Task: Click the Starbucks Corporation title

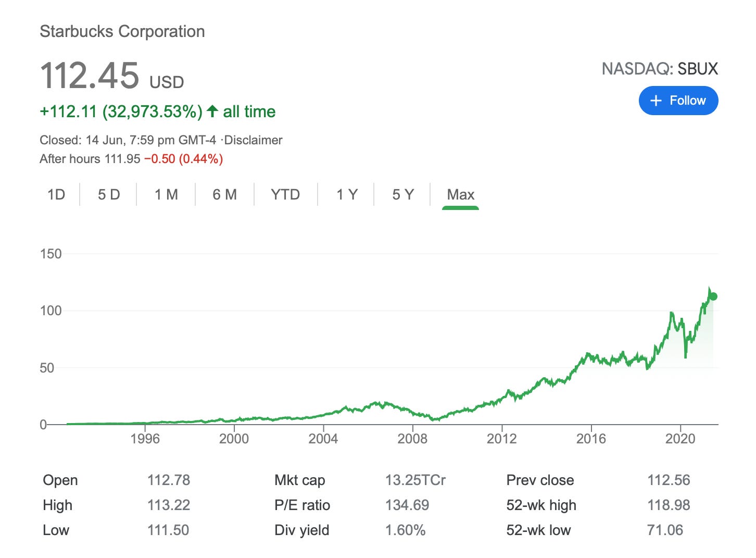Action: [x=122, y=31]
